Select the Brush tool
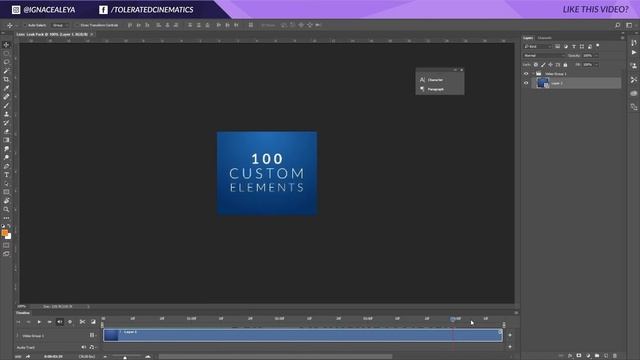 tap(6, 106)
